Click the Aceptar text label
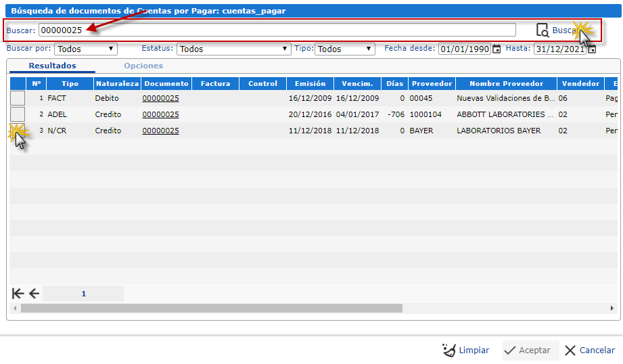623x364 pixels. tap(534, 350)
